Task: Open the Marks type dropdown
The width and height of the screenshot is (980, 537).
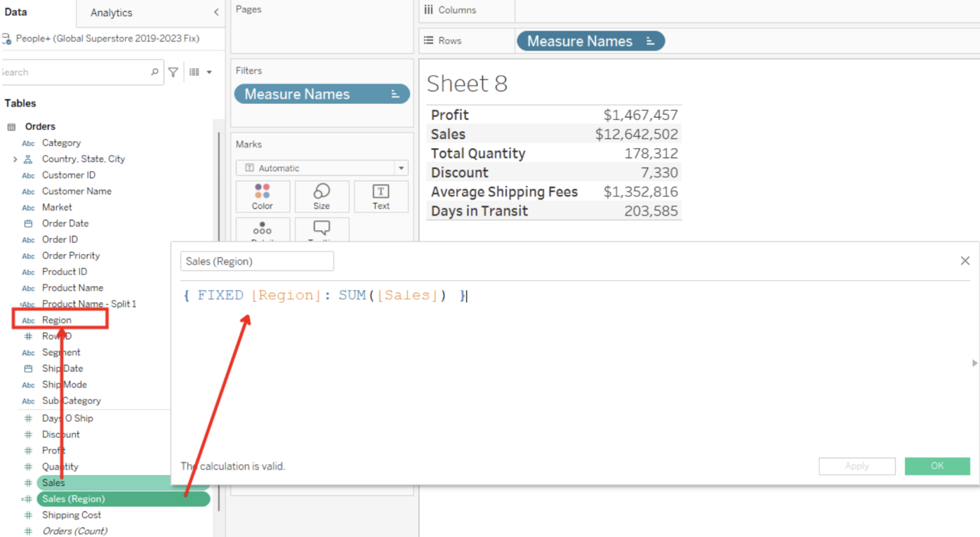Action: click(x=401, y=168)
